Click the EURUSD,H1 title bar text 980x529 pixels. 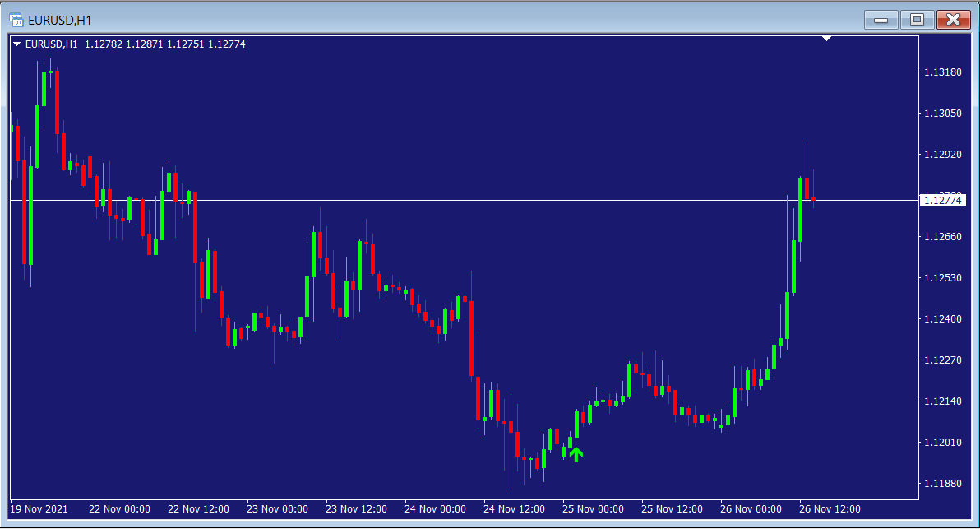(59, 18)
